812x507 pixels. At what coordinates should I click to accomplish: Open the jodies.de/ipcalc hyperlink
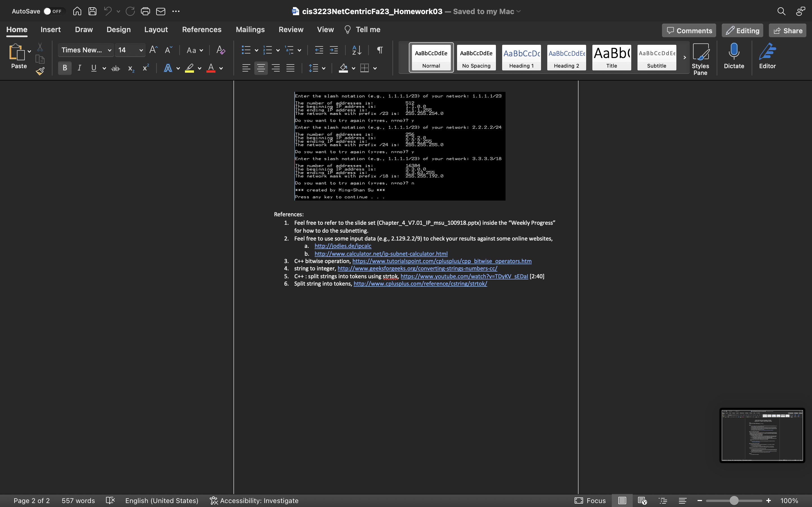[343, 246]
